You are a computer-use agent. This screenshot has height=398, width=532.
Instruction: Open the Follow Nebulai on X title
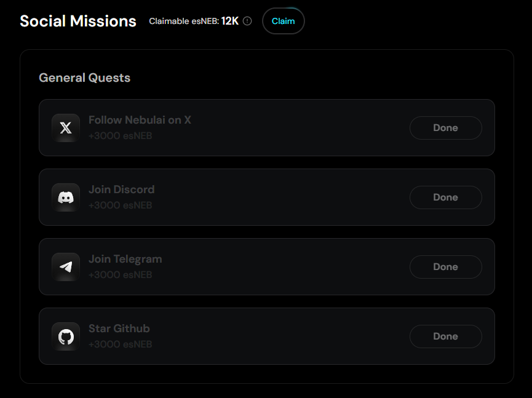pyautogui.click(x=140, y=120)
